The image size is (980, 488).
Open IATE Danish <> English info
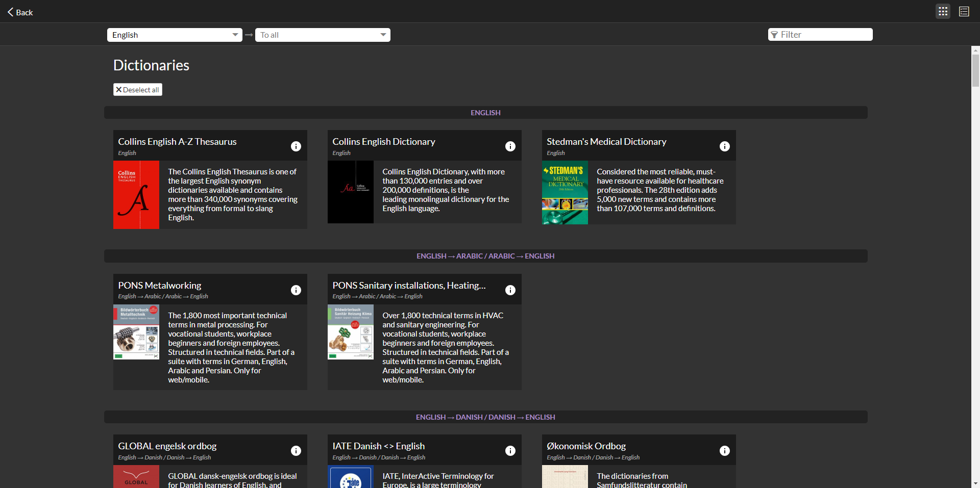click(x=510, y=451)
